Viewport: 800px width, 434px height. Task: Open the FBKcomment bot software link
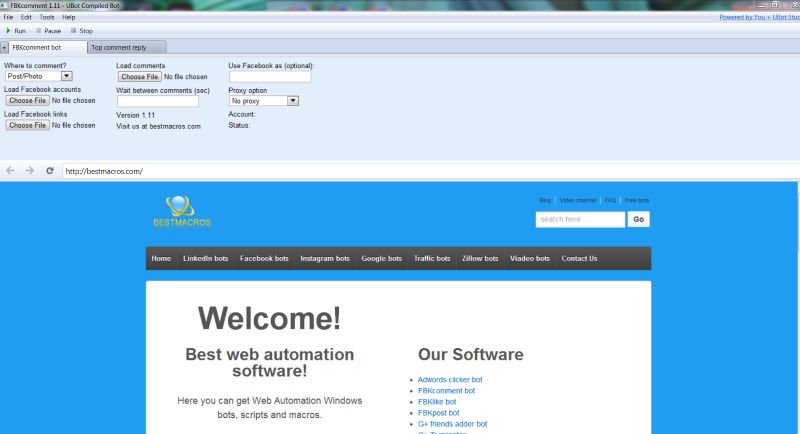tap(446, 391)
